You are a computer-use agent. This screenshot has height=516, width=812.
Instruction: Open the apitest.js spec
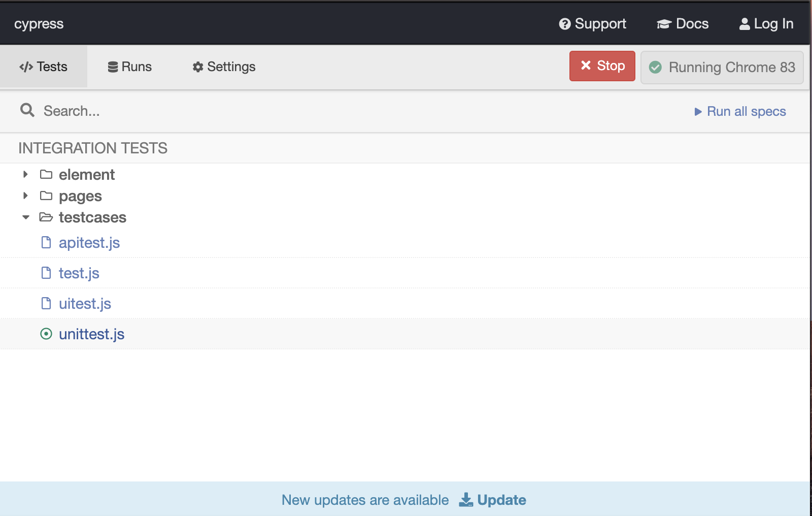tap(89, 243)
